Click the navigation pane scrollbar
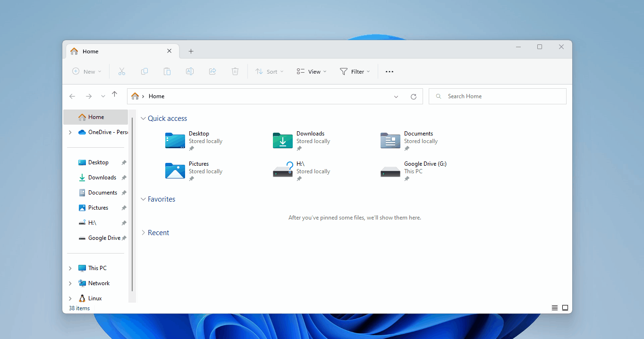 tap(132, 204)
